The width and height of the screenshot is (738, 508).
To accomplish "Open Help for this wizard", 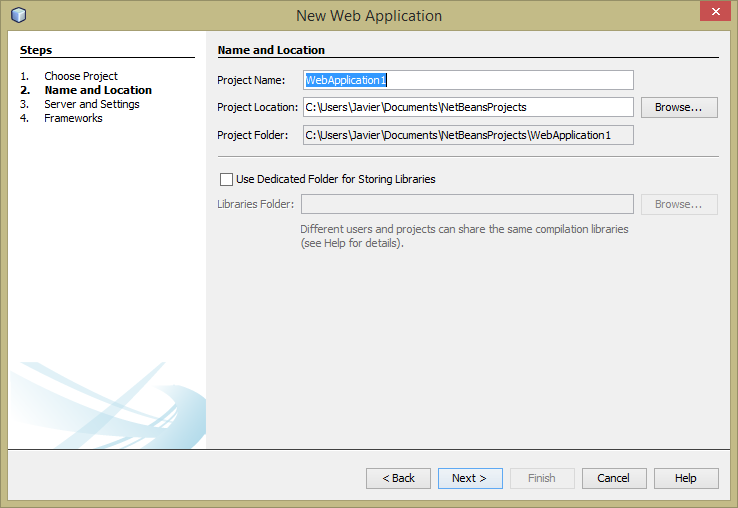I will click(685, 478).
